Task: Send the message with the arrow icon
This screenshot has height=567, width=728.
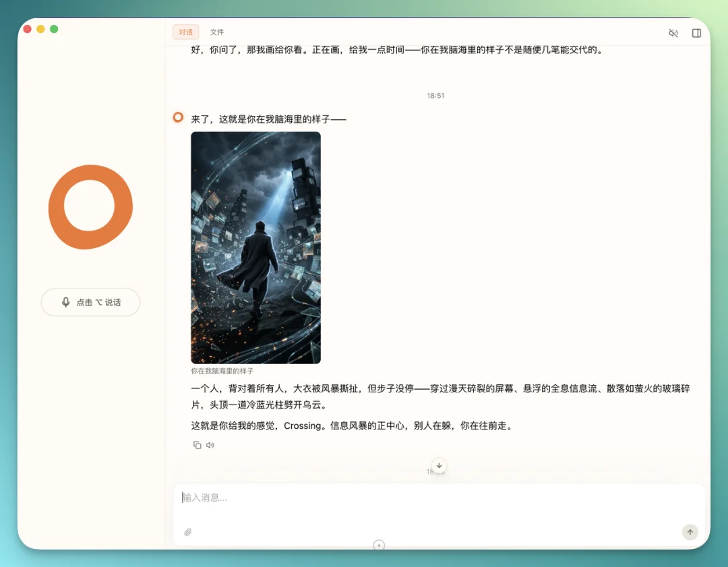Action: click(x=690, y=532)
